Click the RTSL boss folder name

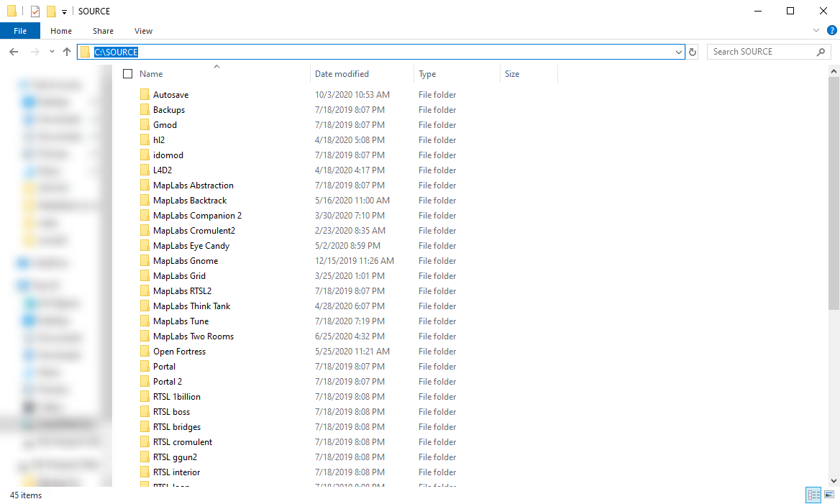coord(171,412)
